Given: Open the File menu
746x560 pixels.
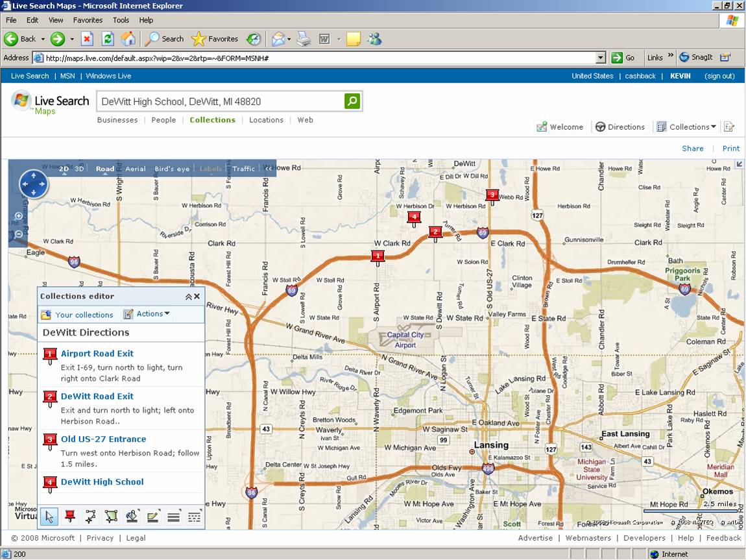Looking at the screenshot, I should (11, 20).
